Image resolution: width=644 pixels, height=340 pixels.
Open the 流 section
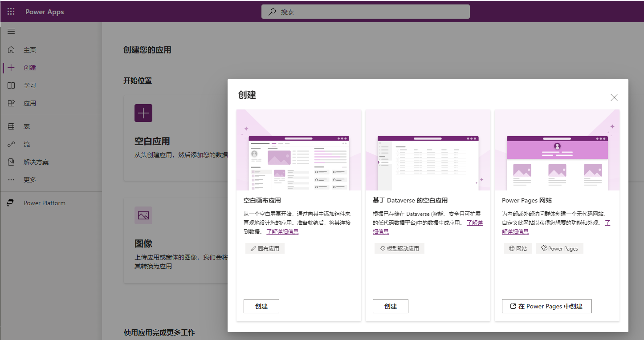pyautogui.click(x=26, y=144)
